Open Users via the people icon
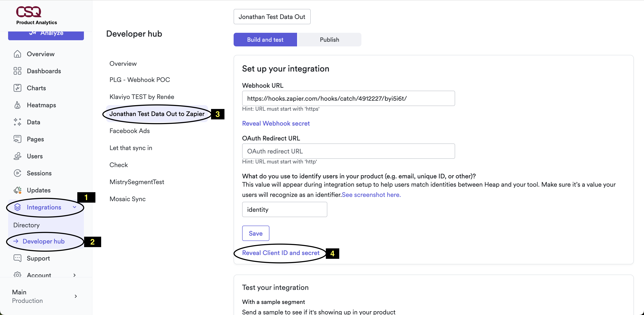 click(17, 156)
